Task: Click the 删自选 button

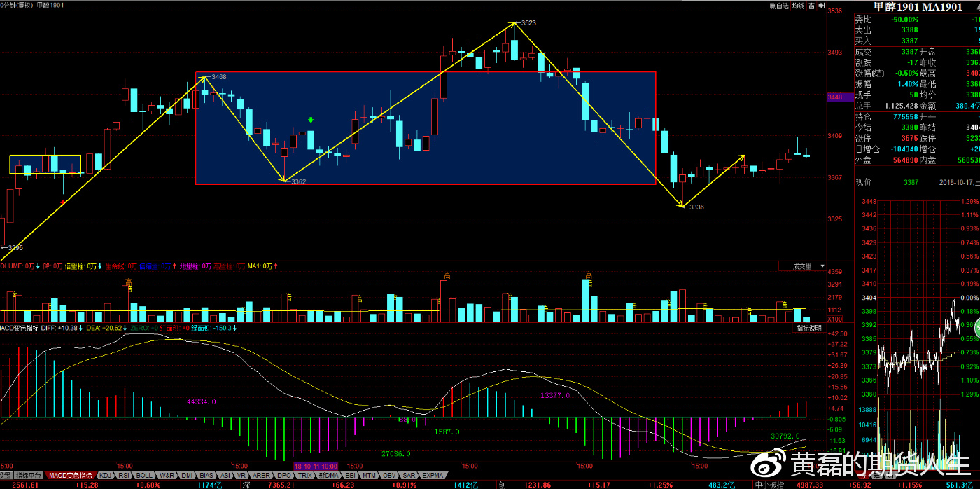Action: pos(778,6)
